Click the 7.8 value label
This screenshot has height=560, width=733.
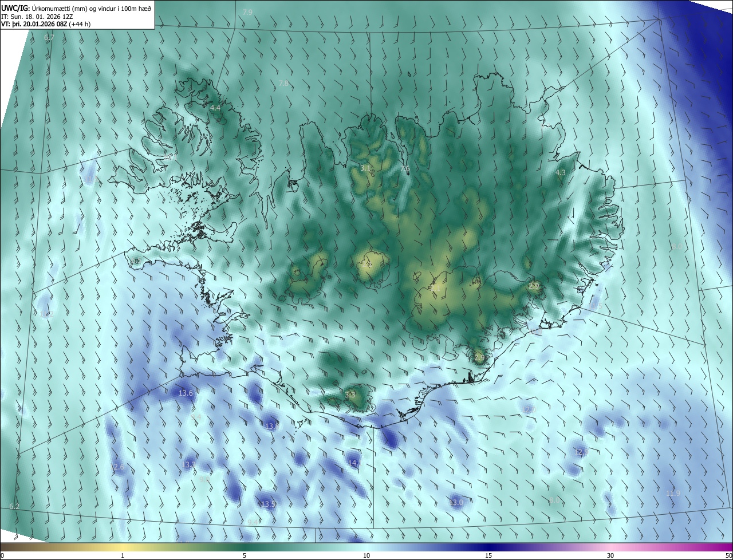point(283,84)
